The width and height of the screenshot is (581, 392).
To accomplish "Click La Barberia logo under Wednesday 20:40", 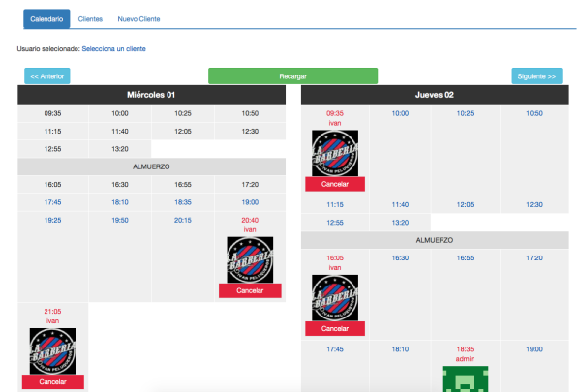I will pyautogui.click(x=250, y=259).
